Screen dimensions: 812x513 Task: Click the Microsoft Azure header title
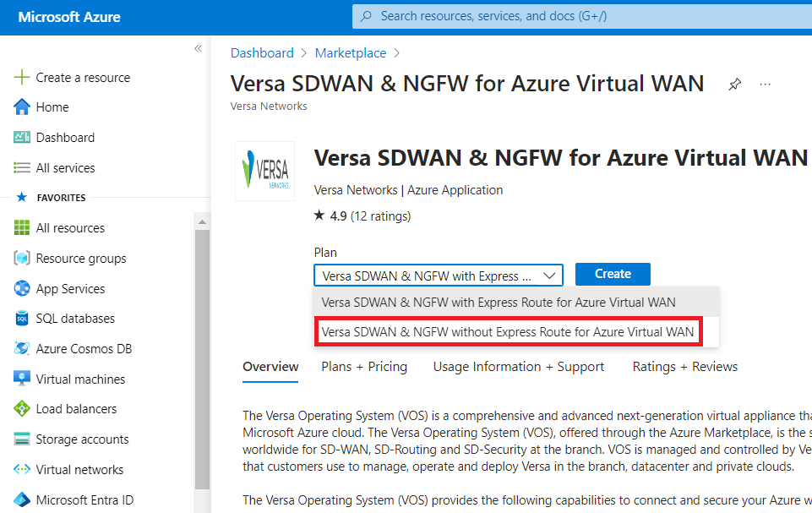(69, 17)
